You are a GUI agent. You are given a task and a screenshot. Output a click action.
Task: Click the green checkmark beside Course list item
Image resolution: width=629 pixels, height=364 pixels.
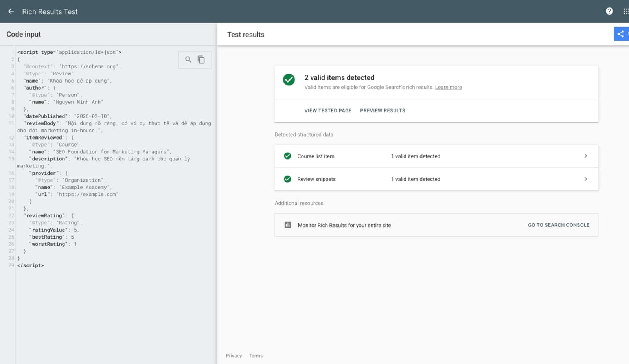point(287,156)
